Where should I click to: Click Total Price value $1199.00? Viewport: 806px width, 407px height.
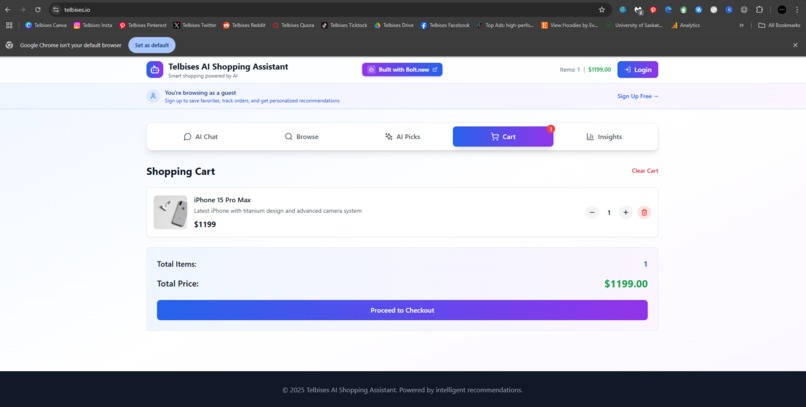[x=626, y=284]
